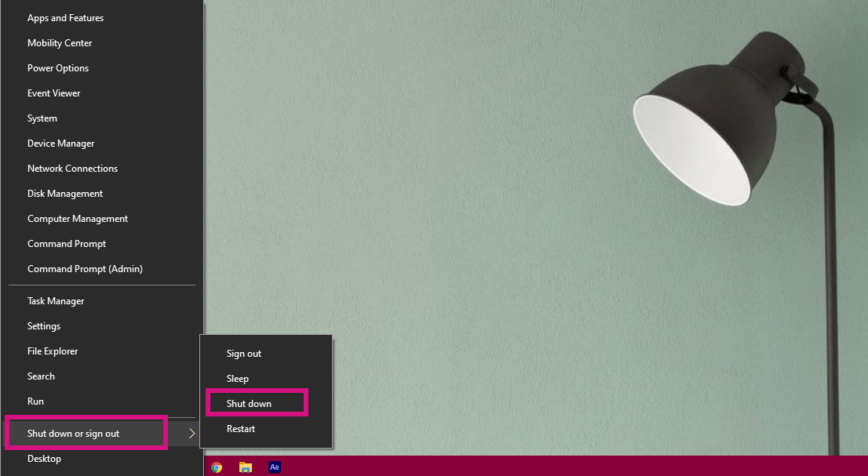Open Task Manager
868x476 pixels.
pos(56,300)
